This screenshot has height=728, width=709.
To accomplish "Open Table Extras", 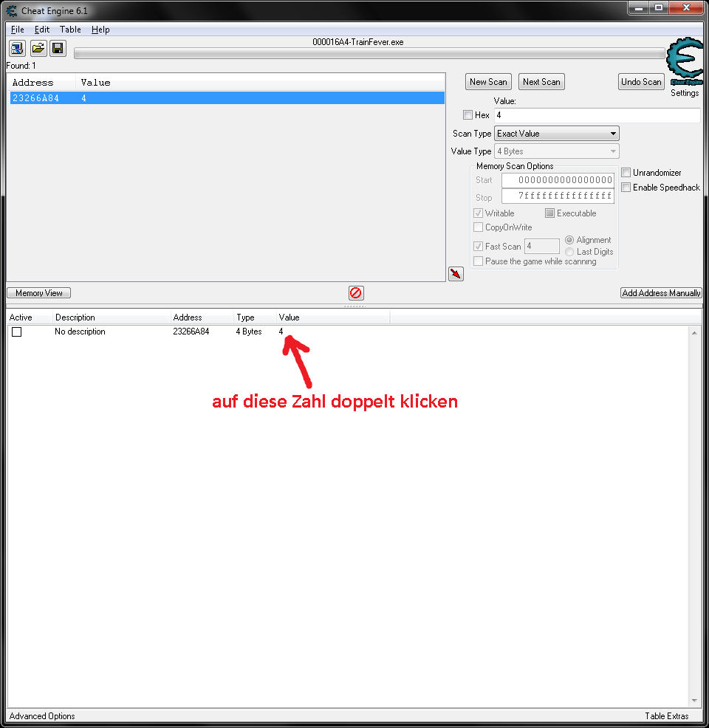I will coord(667,716).
